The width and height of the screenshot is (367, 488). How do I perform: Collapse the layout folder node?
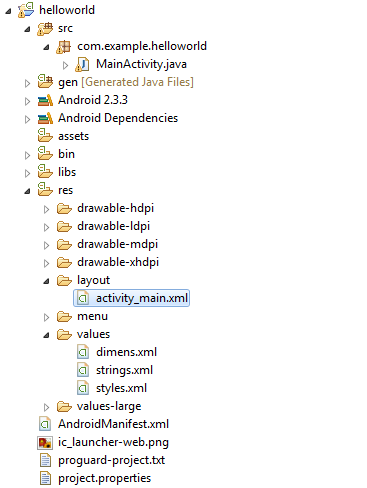point(47,282)
